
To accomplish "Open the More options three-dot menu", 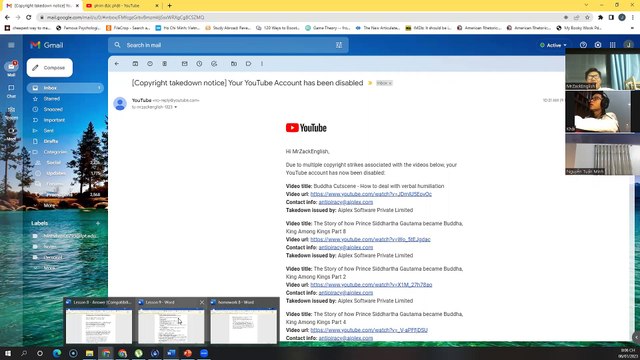I will pyautogui.click(x=262, y=64).
